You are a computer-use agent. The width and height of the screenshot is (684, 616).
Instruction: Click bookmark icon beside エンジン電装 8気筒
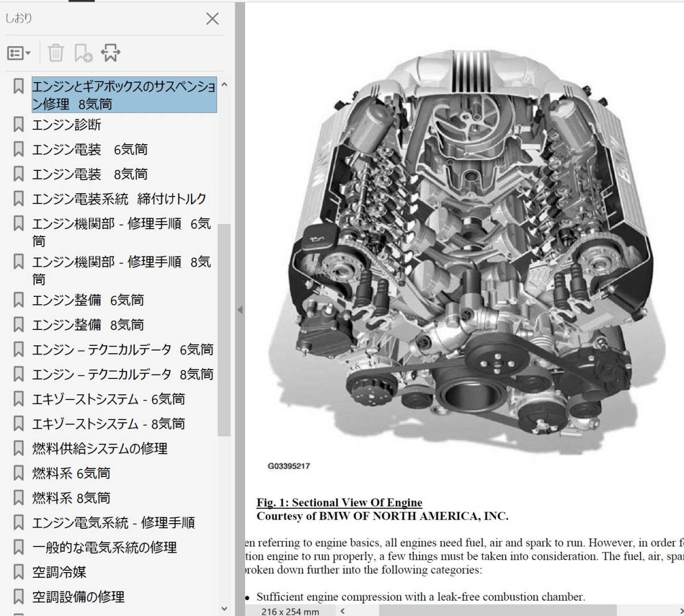pyautogui.click(x=19, y=174)
